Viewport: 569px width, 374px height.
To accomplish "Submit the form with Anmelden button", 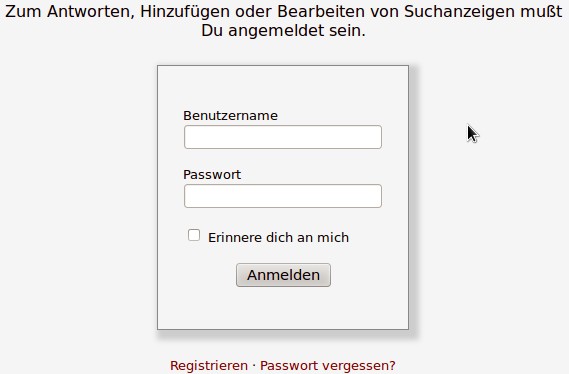I will [283, 275].
